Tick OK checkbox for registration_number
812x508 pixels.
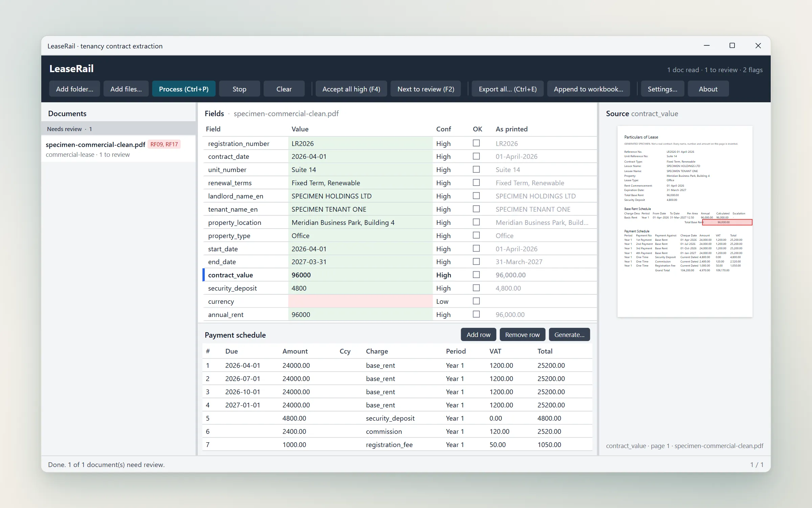coord(476,143)
